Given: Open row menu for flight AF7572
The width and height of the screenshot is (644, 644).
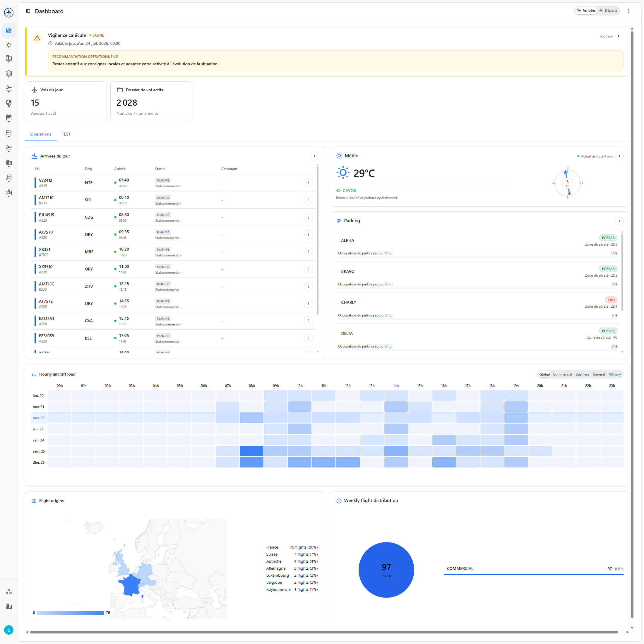Looking at the screenshot, I should (308, 304).
